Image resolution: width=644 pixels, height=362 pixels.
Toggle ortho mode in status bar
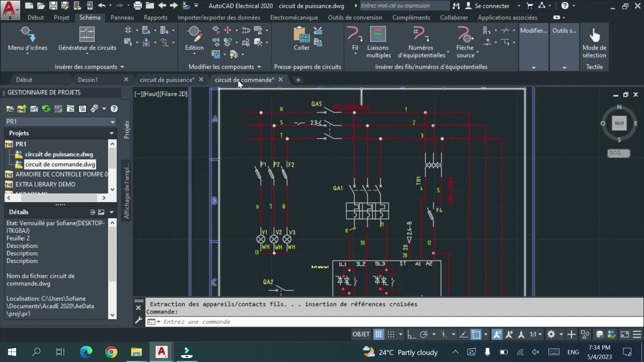click(x=411, y=334)
